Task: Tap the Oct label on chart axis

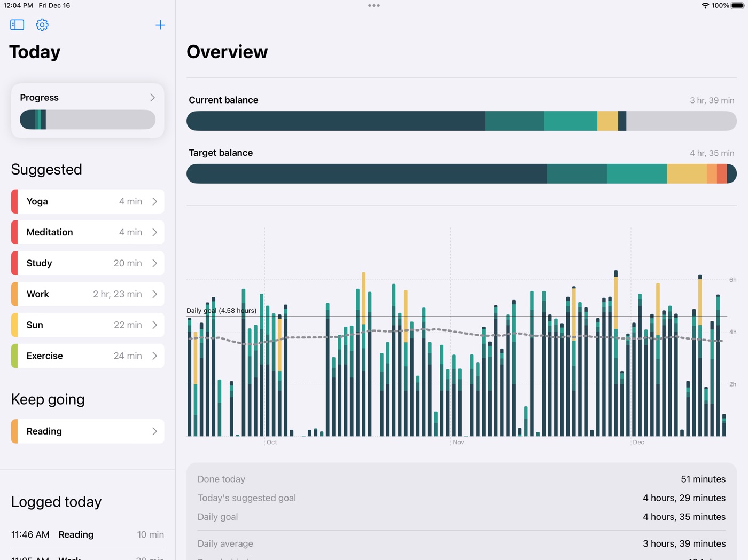Action: coord(272,443)
